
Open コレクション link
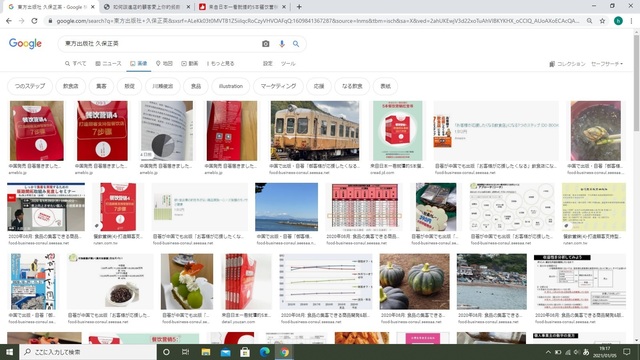[x=567, y=64]
